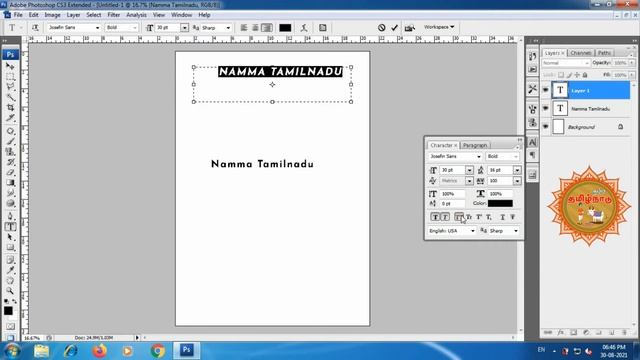Change text orientation icon in options bar
The width and height of the screenshot is (640, 360).
click(35, 28)
